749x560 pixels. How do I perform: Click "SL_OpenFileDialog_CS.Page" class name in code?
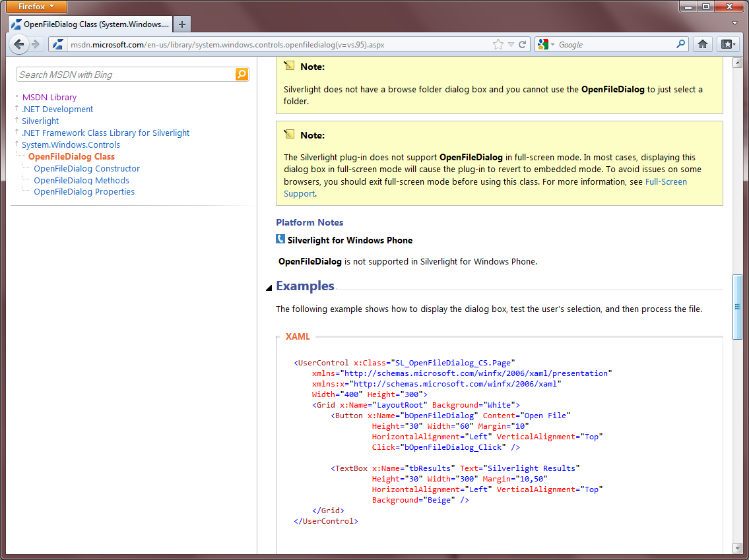click(x=453, y=363)
